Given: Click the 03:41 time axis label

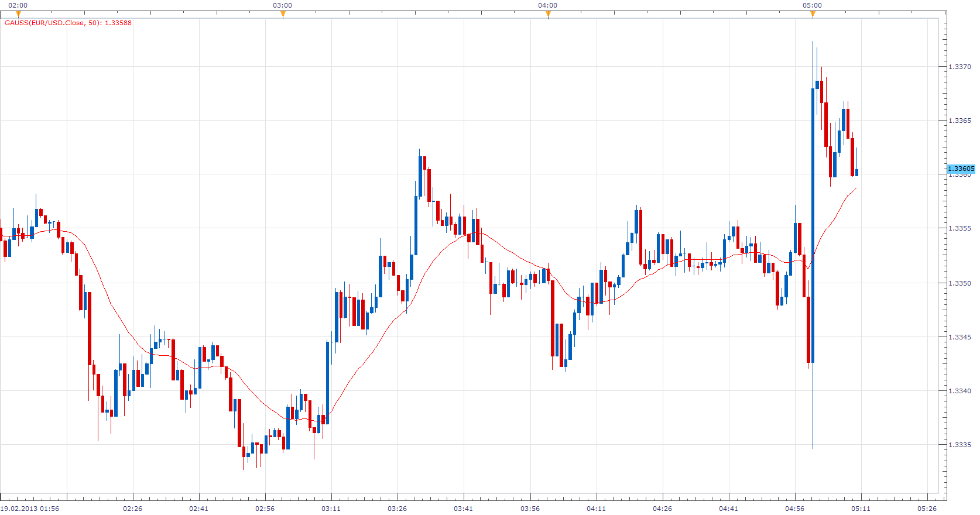Looking at the screenshot, I should point(464,509).
